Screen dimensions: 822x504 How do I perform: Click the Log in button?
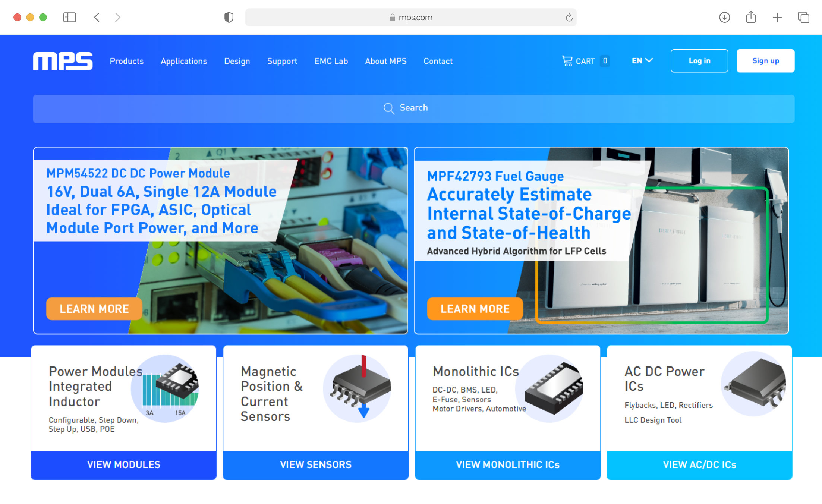[699, 61]
